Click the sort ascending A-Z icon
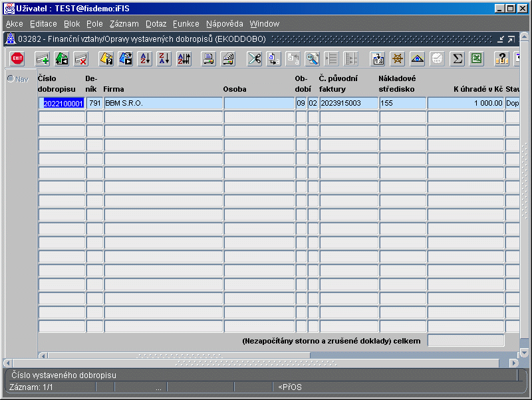Image resolution: width=532 pixels, height=400 pixels. click(x=145, y=59)
